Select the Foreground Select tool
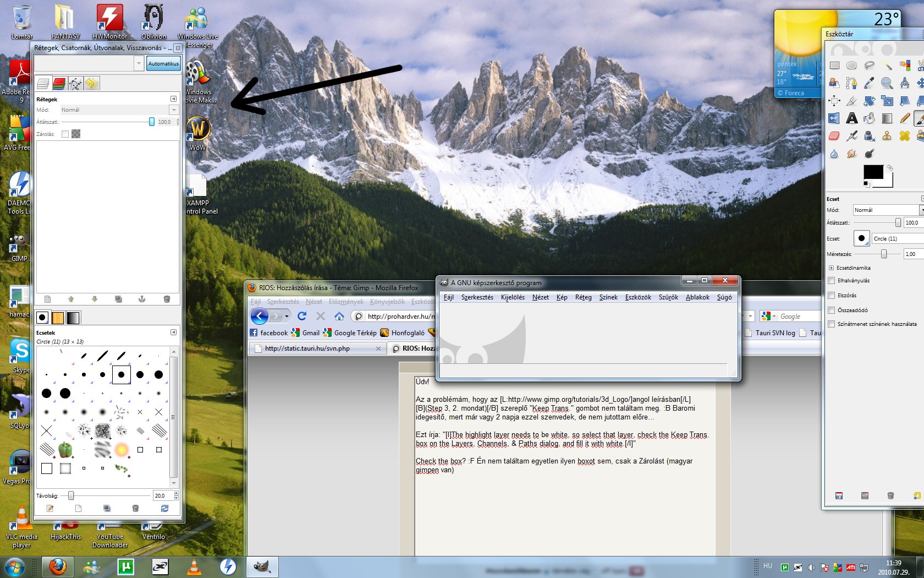Screen dimensions: 924x578 (834, 83)
